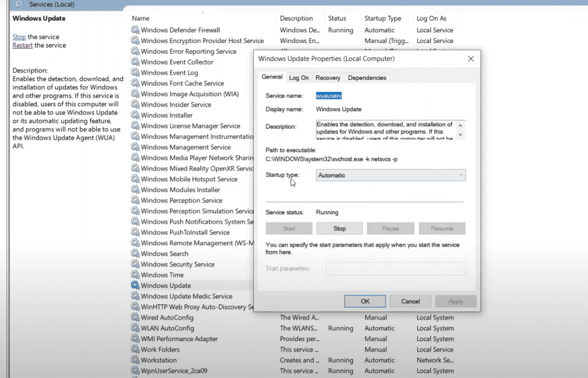The image size is (588, 378).
Task: Click the Windows Event Log service icon
Action: click(135, 72)
